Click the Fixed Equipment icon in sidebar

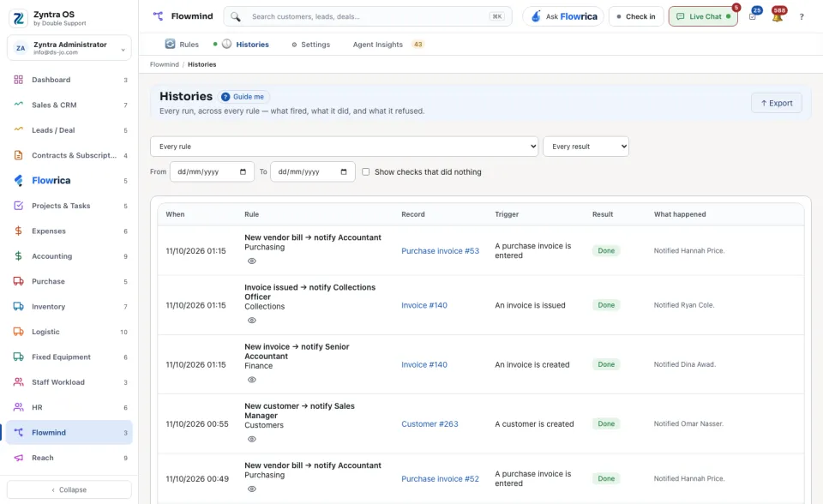coord(18,357)
